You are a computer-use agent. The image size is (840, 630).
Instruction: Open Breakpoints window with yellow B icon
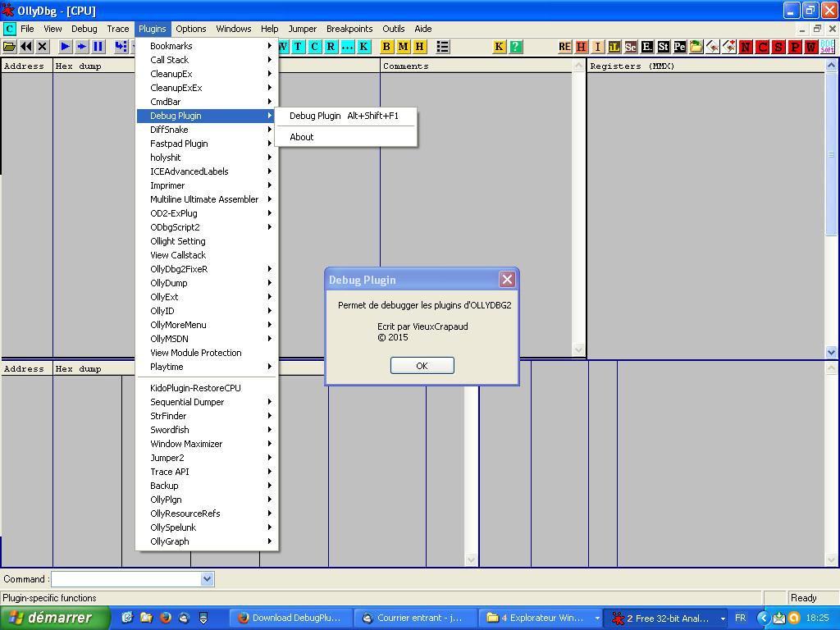point(386,47)
